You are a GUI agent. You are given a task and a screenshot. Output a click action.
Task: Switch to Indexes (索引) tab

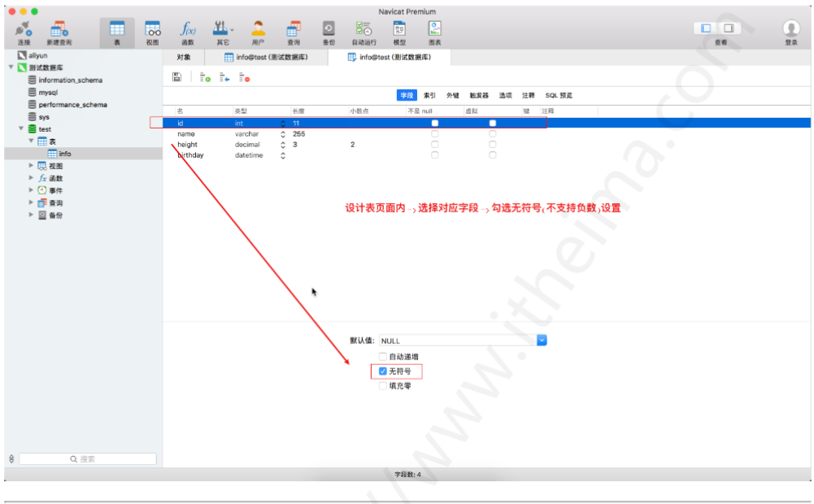tap(429, 95)
